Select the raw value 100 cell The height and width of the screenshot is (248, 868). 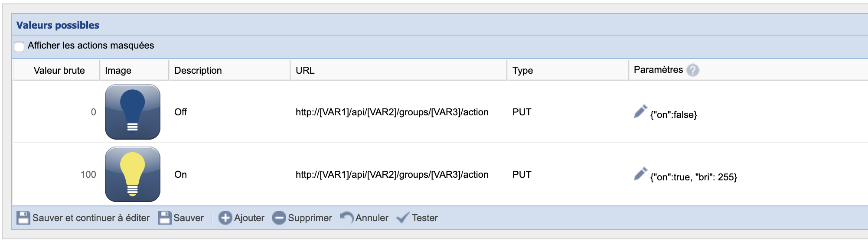88,175
